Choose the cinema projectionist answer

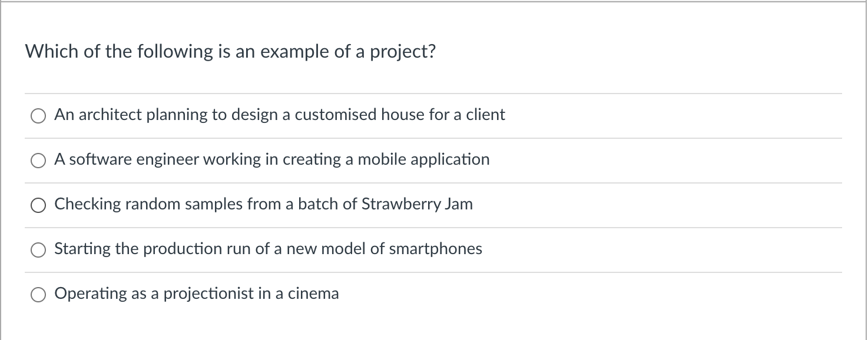(196, 294)
